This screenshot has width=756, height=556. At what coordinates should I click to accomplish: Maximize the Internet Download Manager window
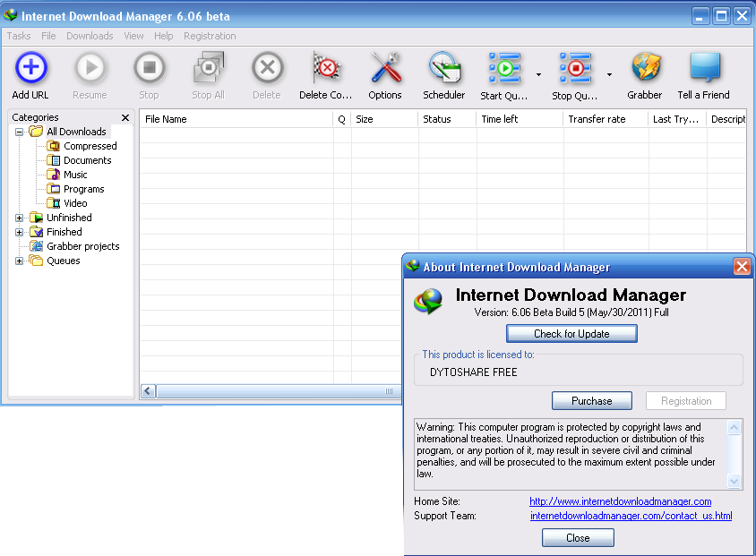[x=721, y=16]
